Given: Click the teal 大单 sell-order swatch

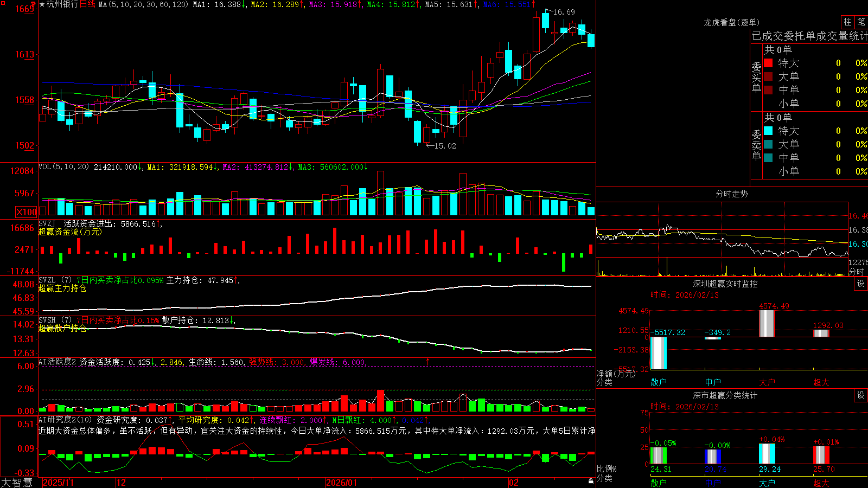Looking at the screenshot, I should [x=768, y=144].
